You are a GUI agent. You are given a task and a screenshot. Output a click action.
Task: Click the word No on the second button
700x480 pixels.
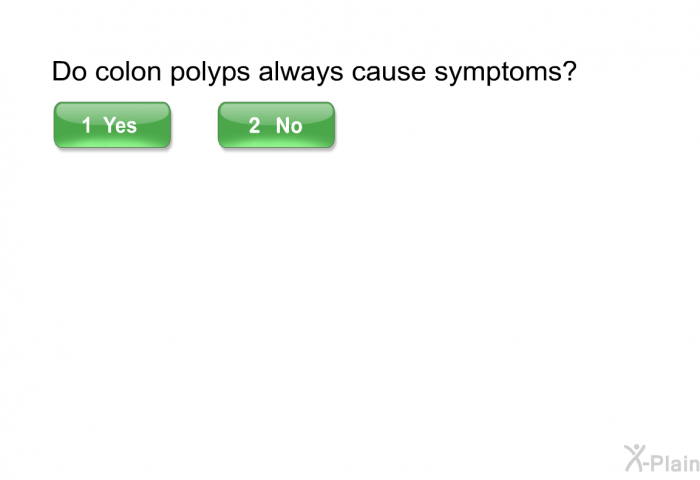(x=289, y=125)
